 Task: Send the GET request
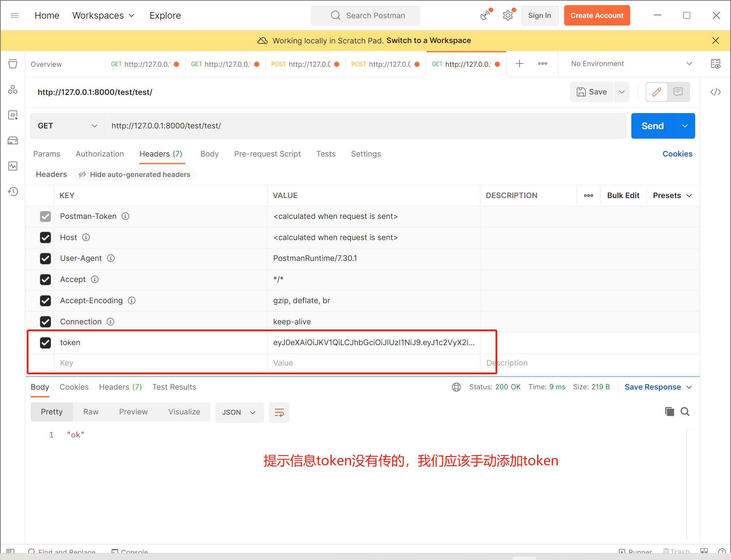653,126
